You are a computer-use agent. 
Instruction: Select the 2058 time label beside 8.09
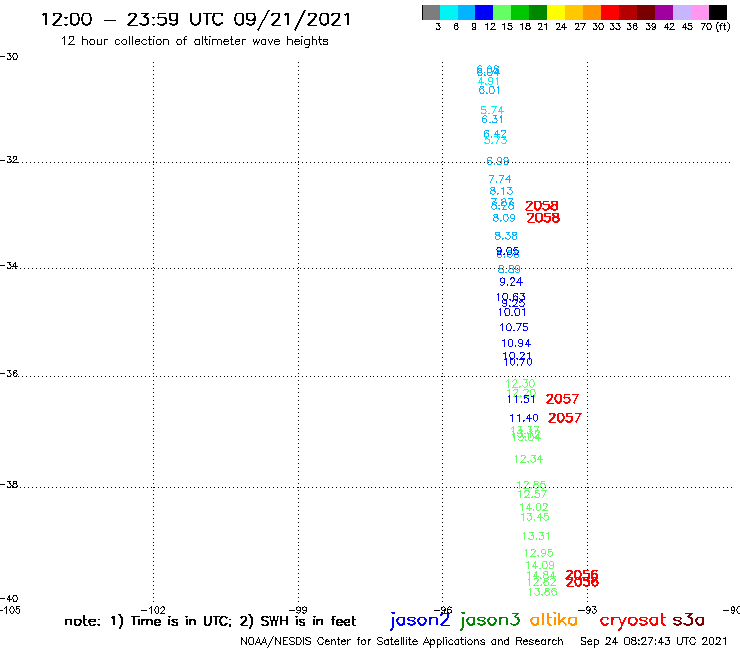coord(543,218)
